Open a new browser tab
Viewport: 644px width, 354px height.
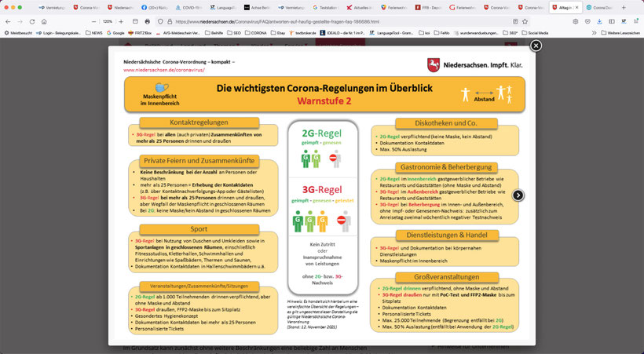pyautogui.click(x=624, y=7)
